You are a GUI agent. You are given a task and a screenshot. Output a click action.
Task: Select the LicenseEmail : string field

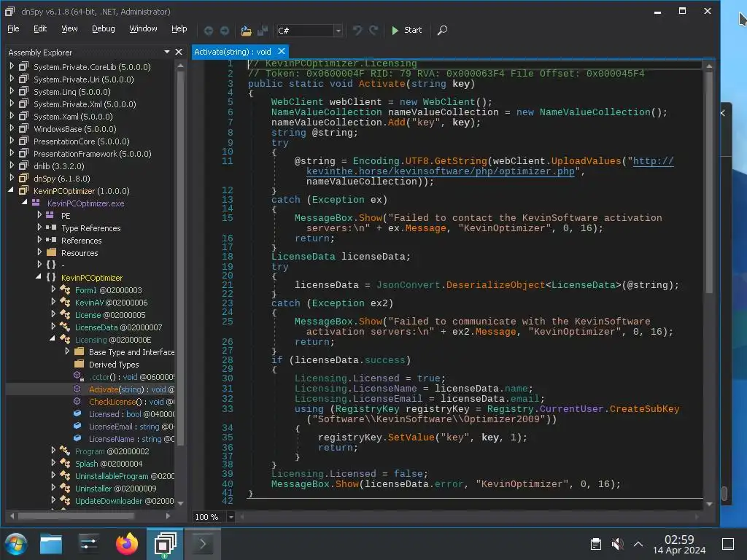coord(131,426)
